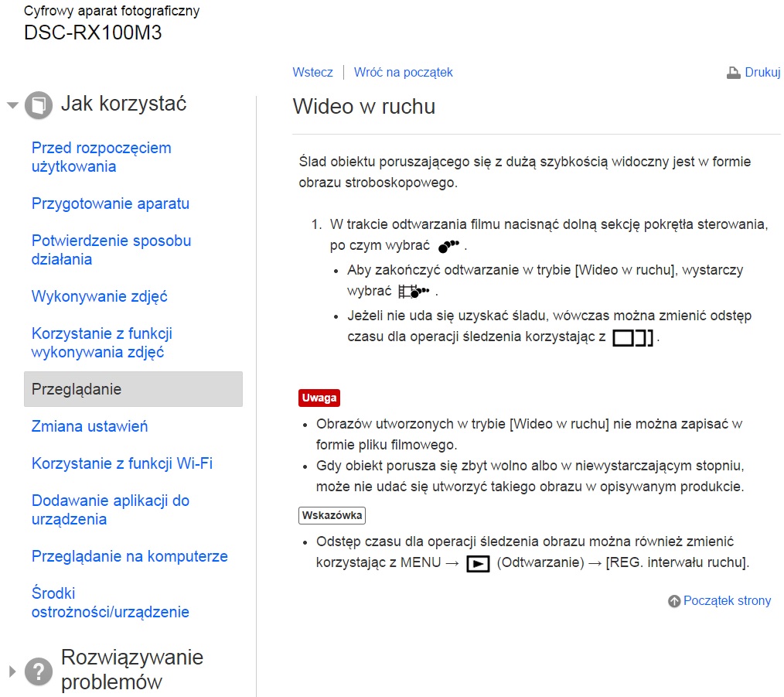Click the playback icon after MENU
The width and height of the screenshot is (784, 697).
coord(478,564)
